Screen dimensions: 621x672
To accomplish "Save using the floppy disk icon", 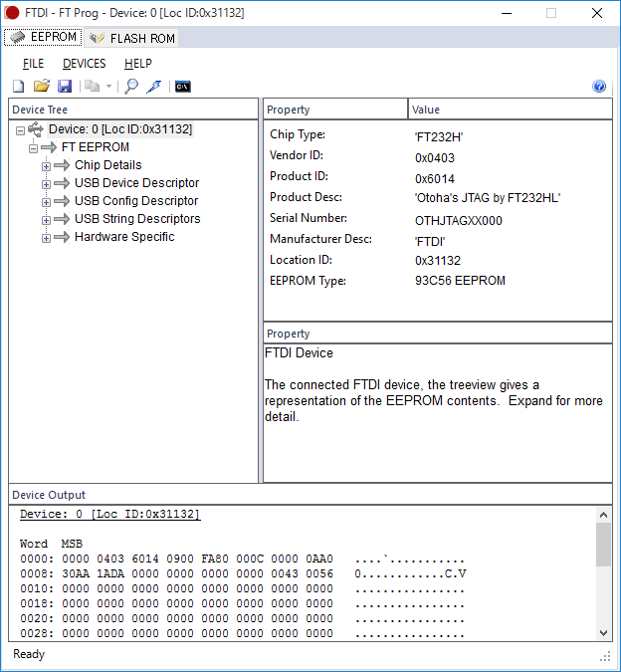I will [x=65, y=87].
